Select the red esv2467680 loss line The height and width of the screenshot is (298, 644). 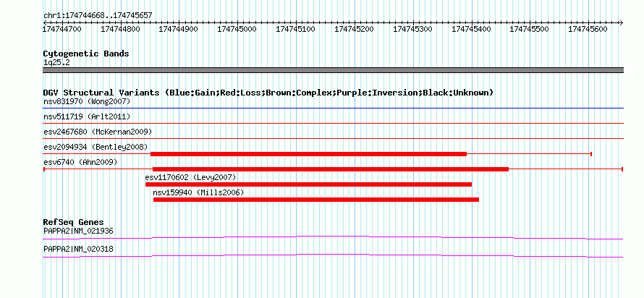333,138
